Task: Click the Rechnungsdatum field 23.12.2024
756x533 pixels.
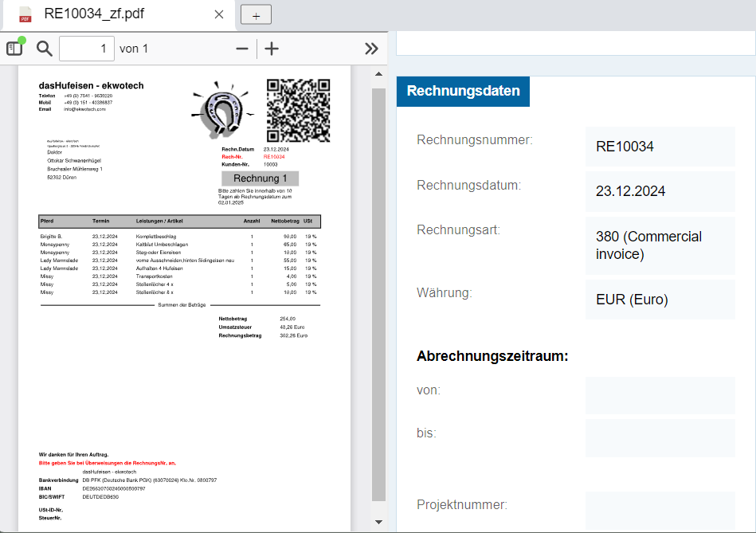Action: 660,191
